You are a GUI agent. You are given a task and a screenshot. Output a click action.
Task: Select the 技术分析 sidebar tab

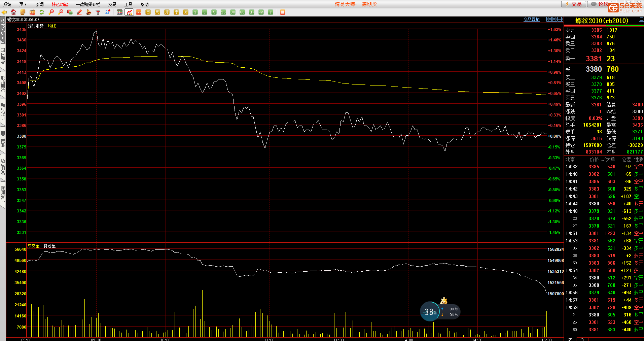coord(3,29)
